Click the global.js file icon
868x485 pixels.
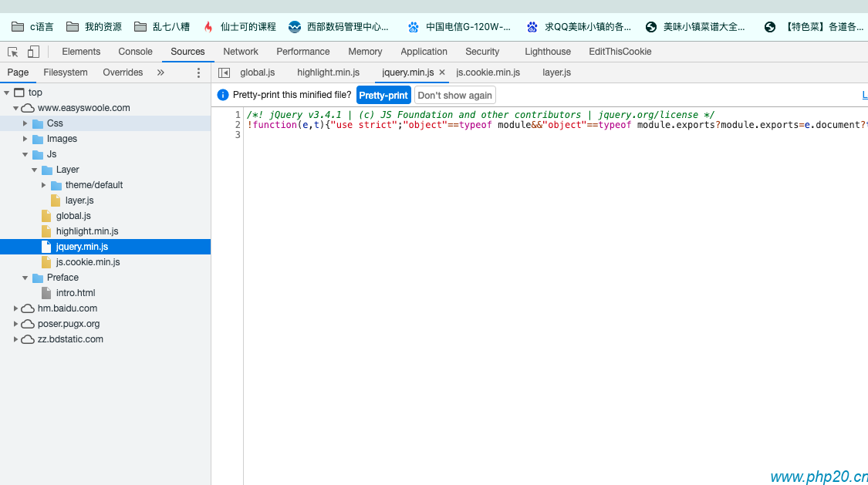46,215
